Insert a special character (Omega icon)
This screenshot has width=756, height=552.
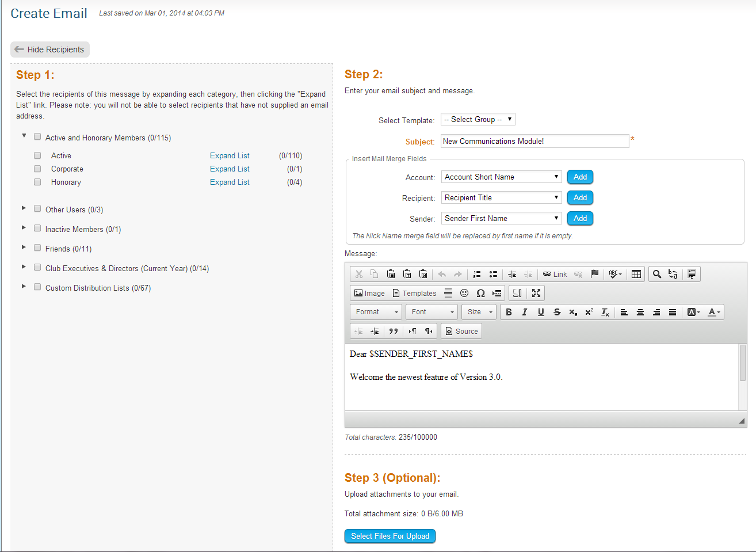click(x=480, y=293)
